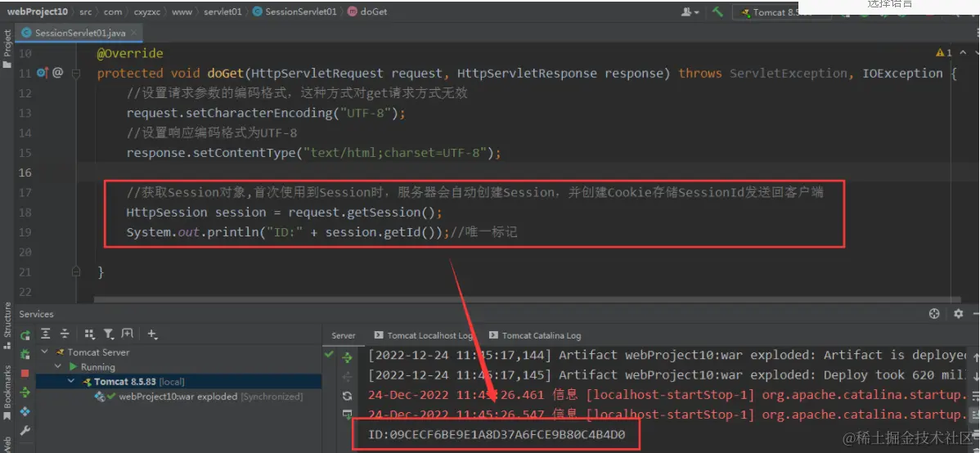Switch to the Server tab
The height and width of the screenshot is (453, 980).
point(343,335)
